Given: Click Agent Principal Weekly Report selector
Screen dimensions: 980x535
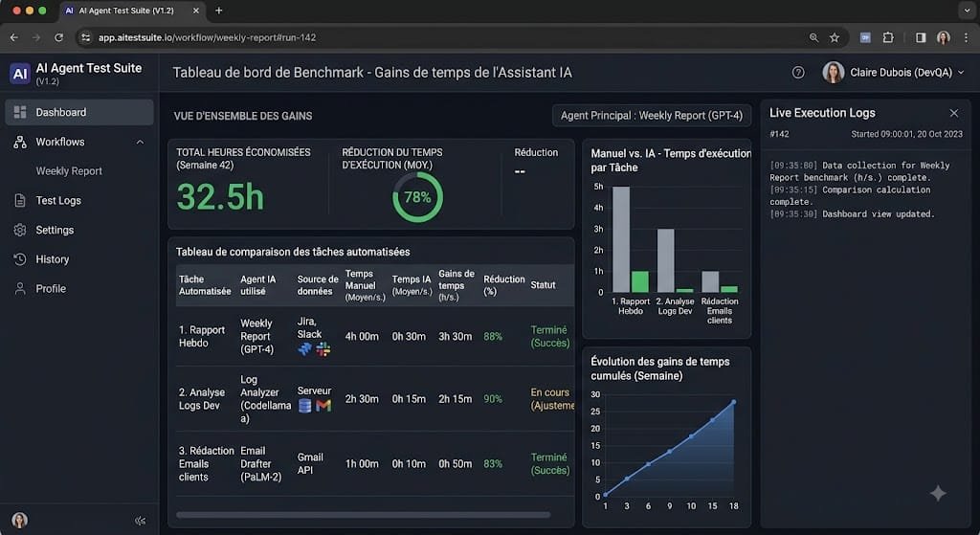Looking at the screenshot, I should [651, 116].
